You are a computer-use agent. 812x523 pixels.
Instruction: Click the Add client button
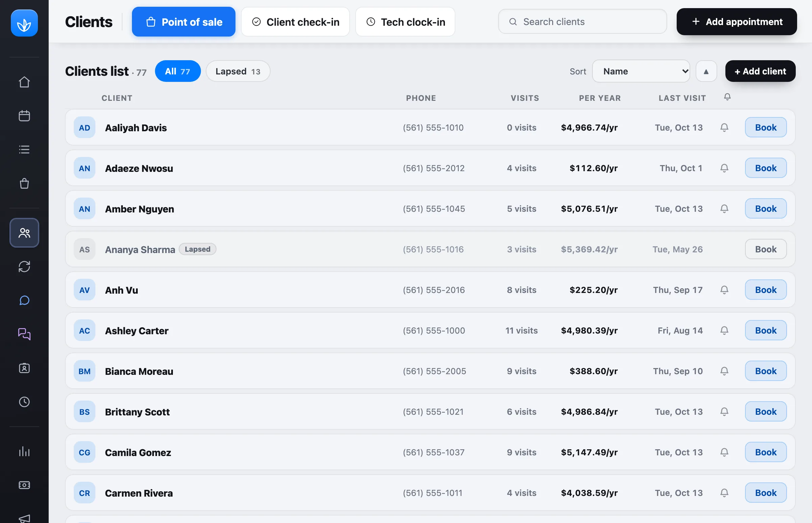click(x=760, y=71)
